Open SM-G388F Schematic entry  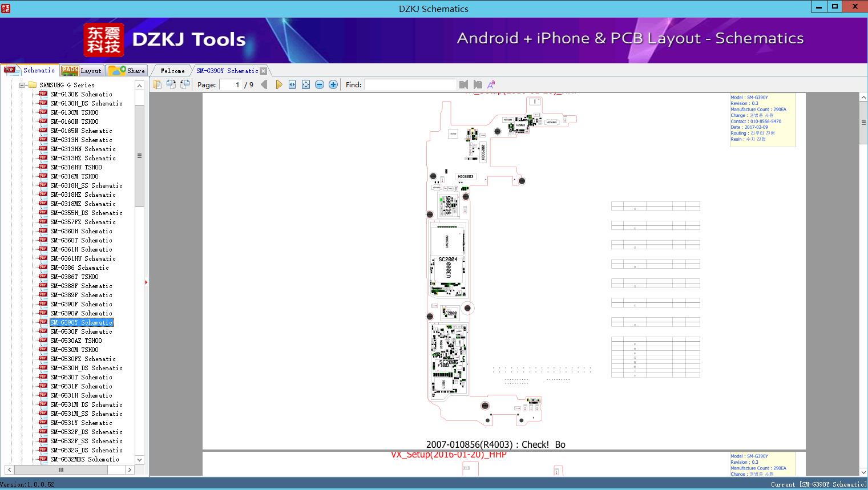[81, 286]
